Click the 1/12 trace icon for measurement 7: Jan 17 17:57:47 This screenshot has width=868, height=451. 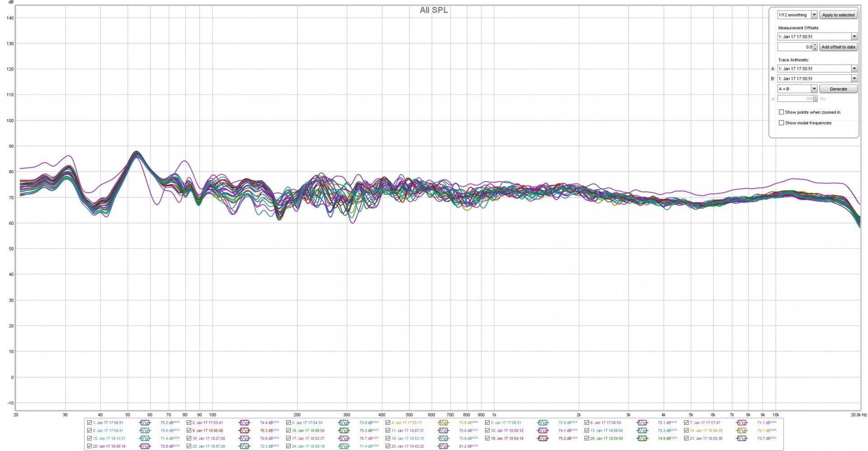[x=741, y=423]
